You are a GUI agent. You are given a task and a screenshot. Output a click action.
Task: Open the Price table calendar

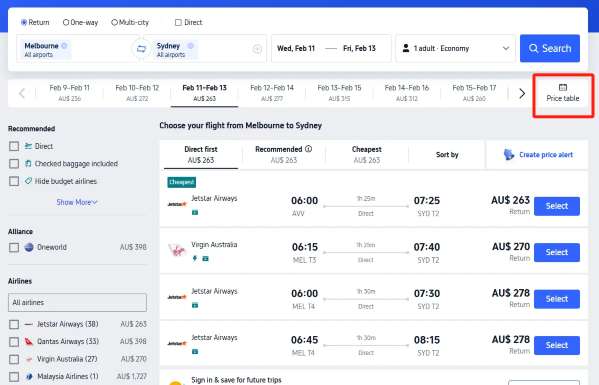563,94
